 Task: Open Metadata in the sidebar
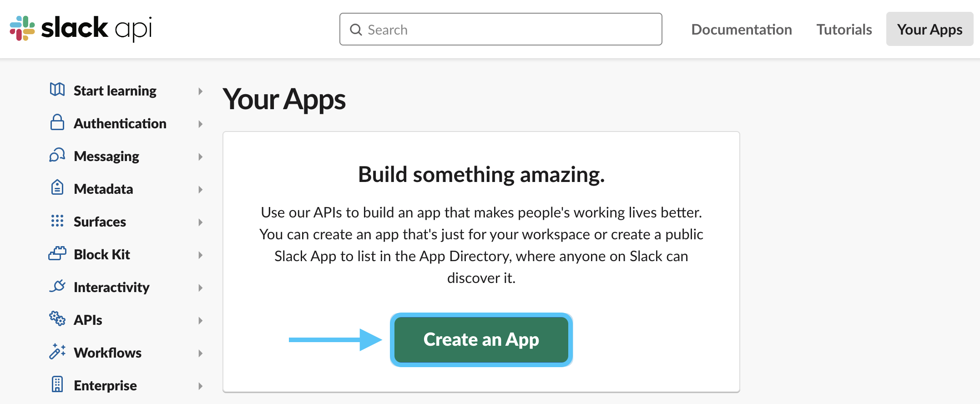(103, 189)
